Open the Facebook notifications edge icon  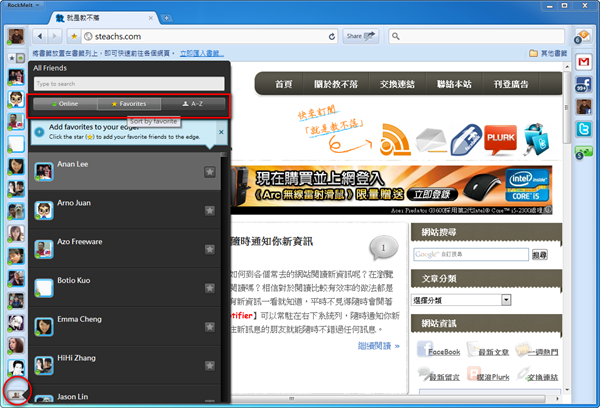click(583, 85)
